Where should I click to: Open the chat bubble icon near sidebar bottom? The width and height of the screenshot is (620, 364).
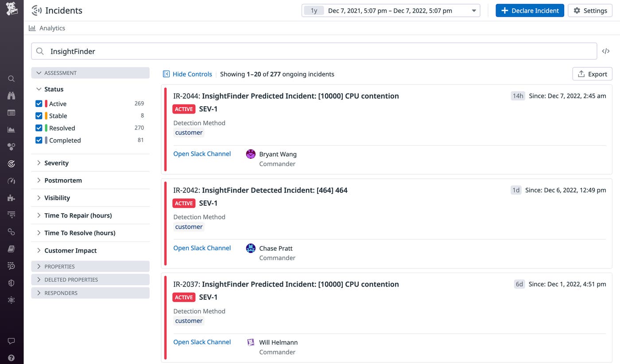click(11, 341)
